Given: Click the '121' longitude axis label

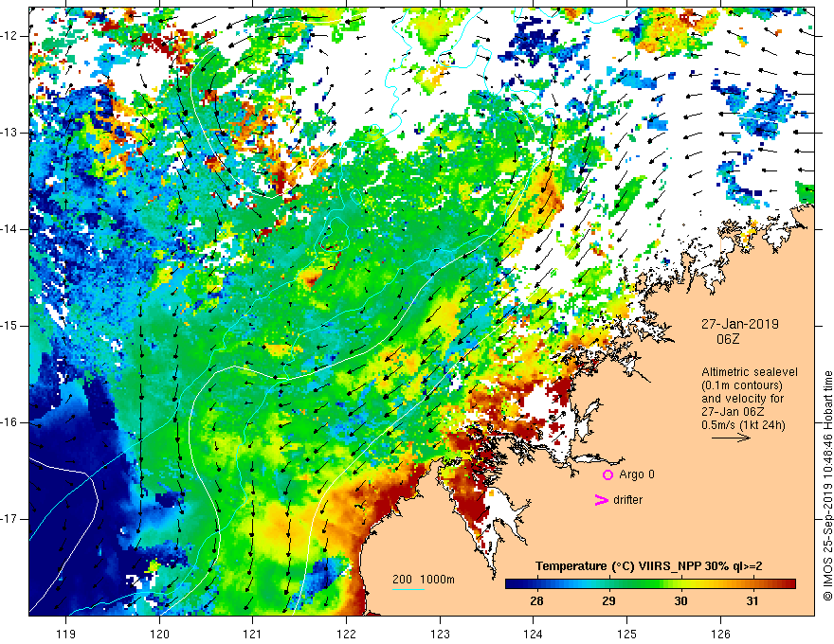Looking at the screenshot, I should (253, 634).
